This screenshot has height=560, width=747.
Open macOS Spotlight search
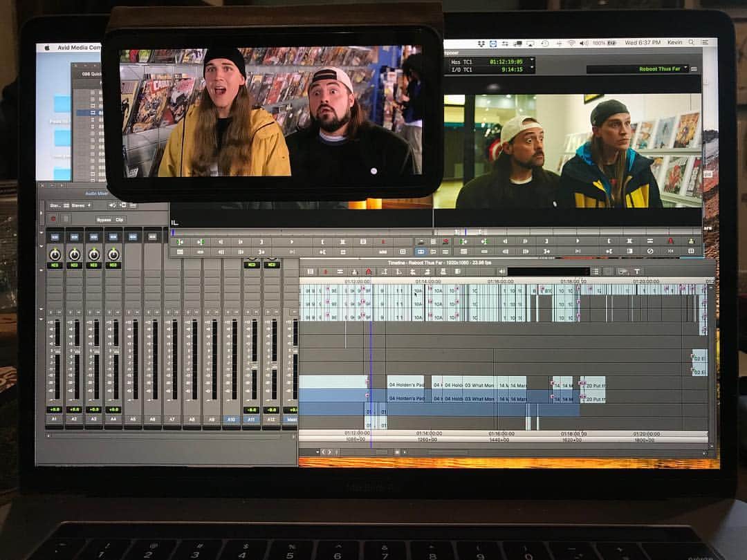coord(691,43)
